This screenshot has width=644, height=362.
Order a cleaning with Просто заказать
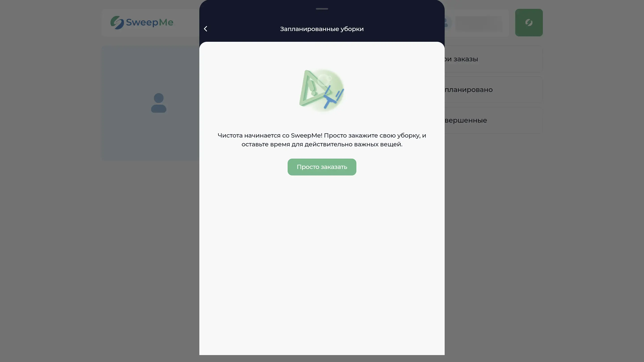pos(322,167)
